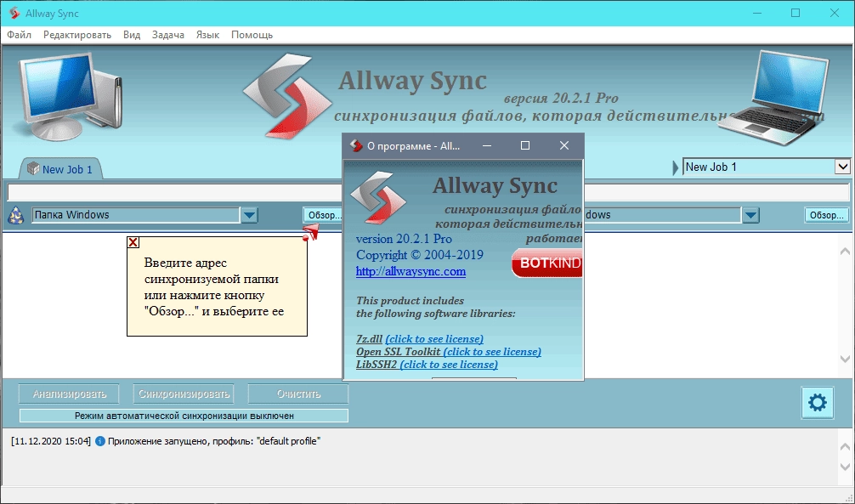This screenshot has height=504, width=855.
Task: Click the left Обзор... browse button
Action: [x=322, y=215]
